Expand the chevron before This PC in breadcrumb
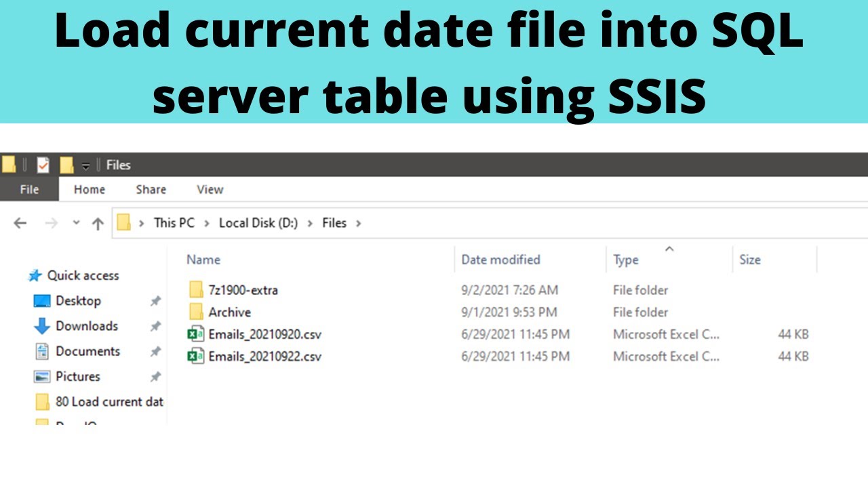 tap(142, 223)
